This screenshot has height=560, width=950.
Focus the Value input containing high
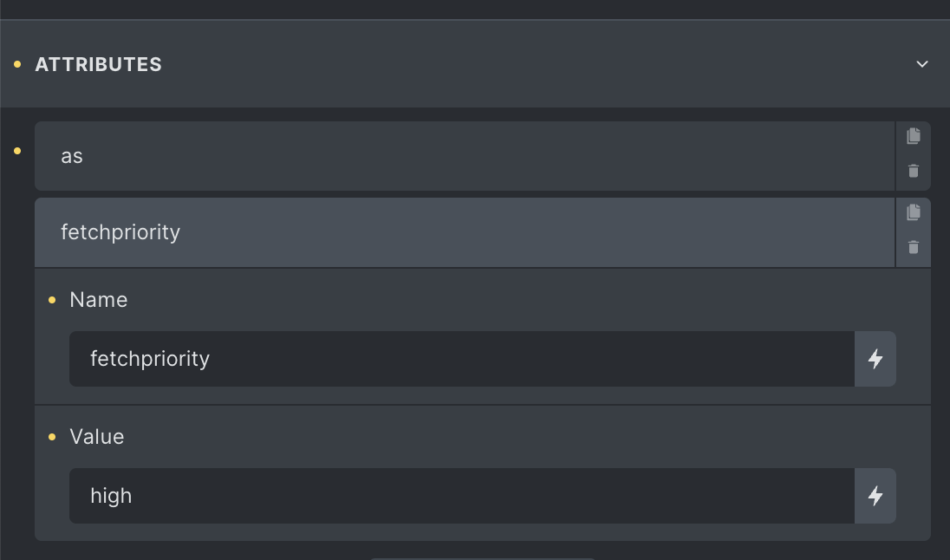(461, 496)
